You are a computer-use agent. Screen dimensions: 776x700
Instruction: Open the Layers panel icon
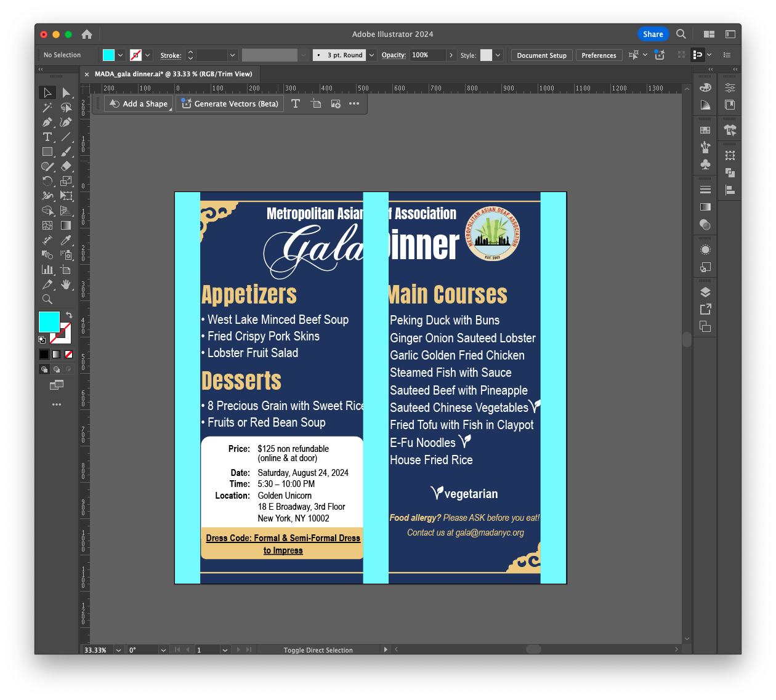click(x=706, y=292)
